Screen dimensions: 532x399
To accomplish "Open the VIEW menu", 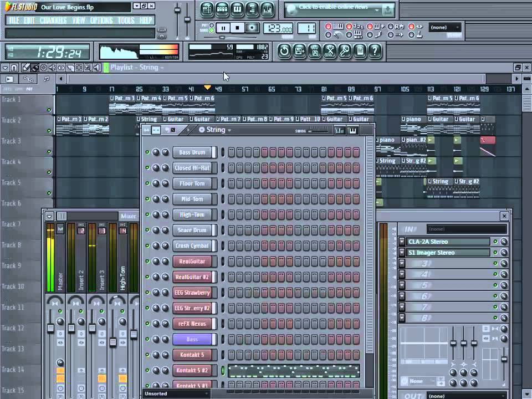I will pos(78,21).
